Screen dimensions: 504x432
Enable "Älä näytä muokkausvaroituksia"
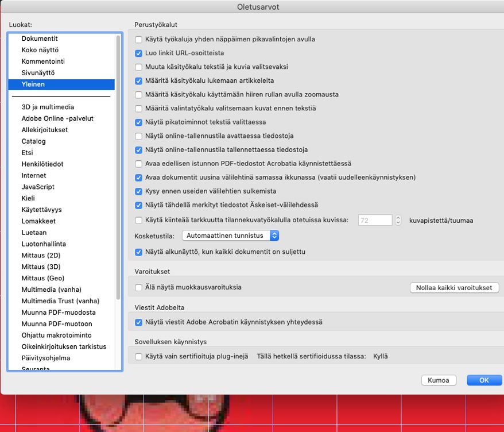[x=138, y=287]
